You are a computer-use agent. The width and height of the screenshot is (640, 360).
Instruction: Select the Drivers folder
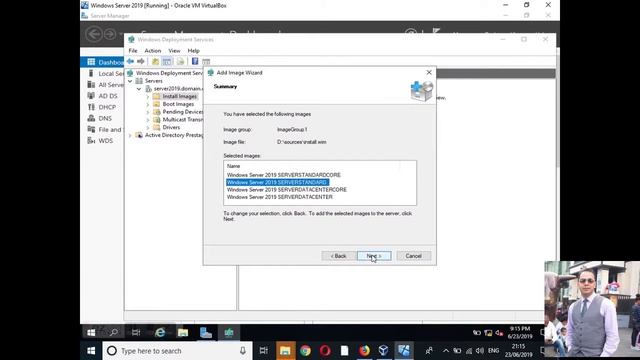(171, 127)
